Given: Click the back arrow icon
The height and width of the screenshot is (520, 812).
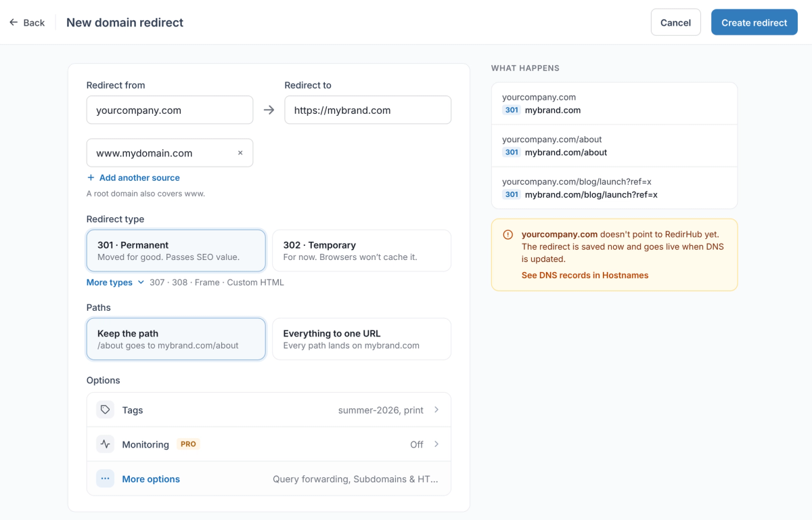Looking at the screenshot, I should 14,22.
